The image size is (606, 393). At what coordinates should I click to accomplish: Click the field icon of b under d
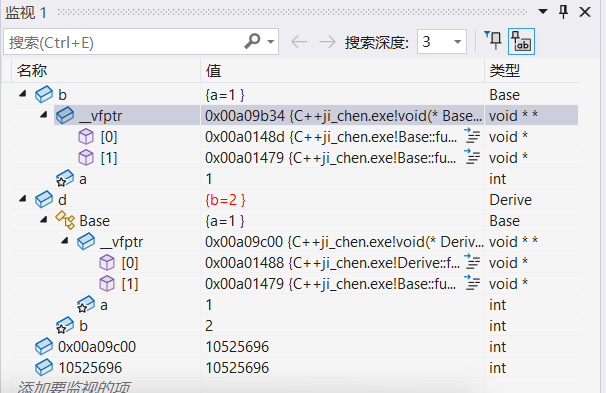click(65, 325)
